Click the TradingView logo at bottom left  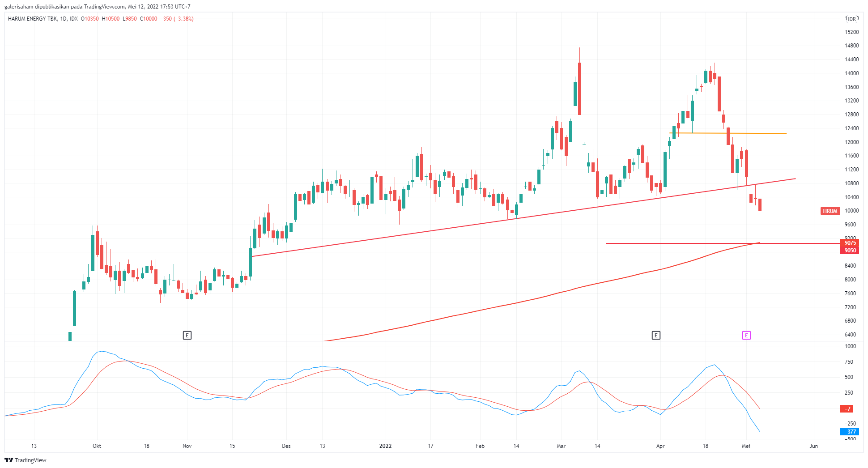point(26,460)
